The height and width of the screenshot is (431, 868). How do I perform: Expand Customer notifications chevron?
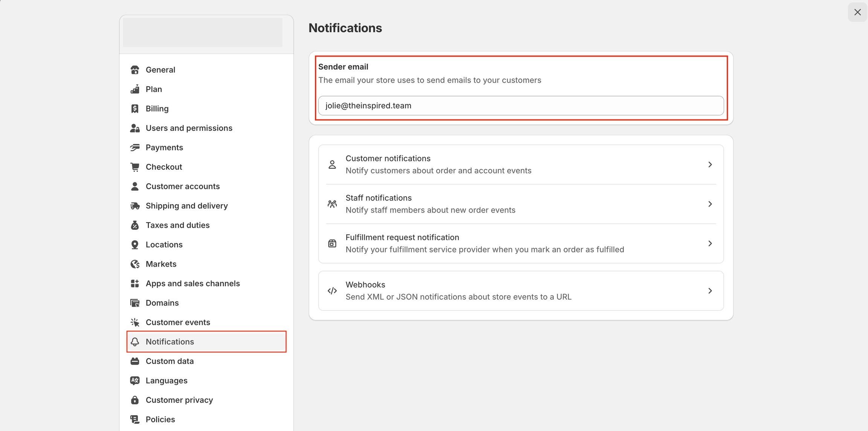[x=710, y=165]
